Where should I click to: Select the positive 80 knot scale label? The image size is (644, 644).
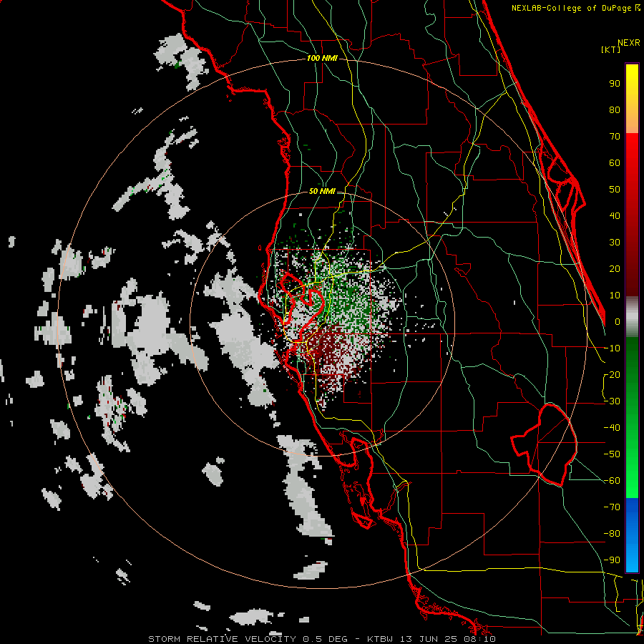point(615,109)
